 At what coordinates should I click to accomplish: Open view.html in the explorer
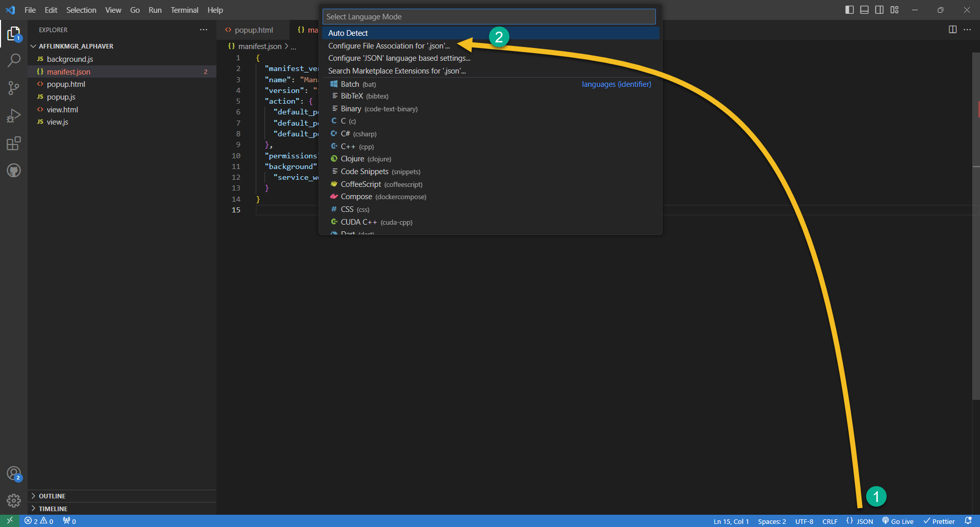[122, 110]
